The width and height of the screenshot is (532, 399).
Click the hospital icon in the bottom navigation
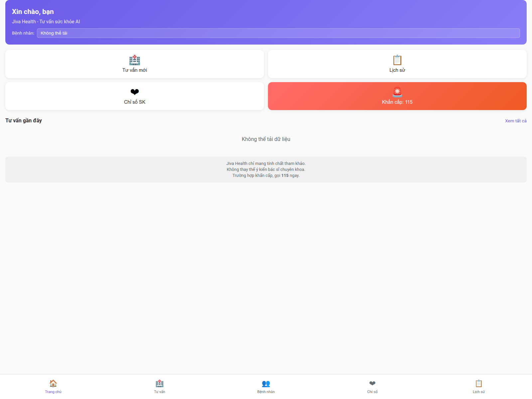tap(160, 383)
